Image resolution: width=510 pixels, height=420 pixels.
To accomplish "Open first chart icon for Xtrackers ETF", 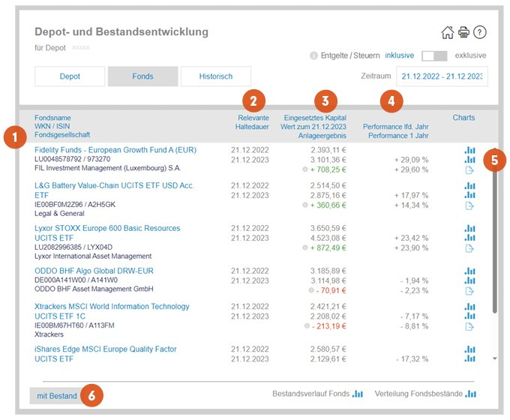I will point(469,307).
